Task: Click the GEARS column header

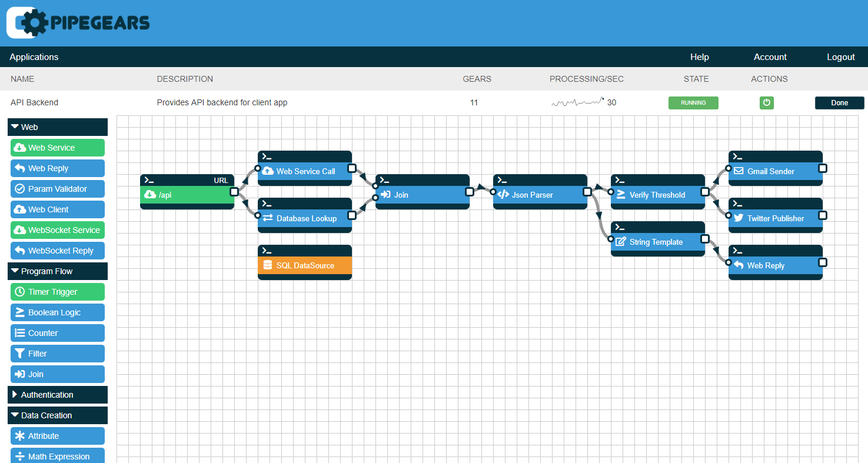Action: pyautogui.click(x=477, y=79)
